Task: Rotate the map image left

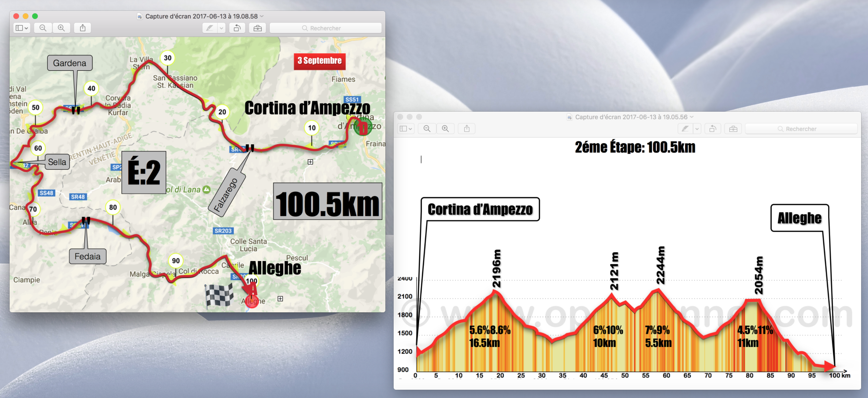Action: coord(237,28)
